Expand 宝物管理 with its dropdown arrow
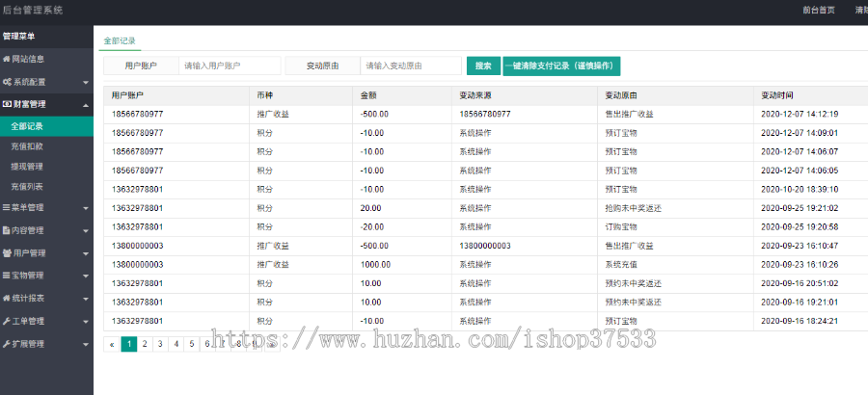Viewport: 868px width, 395px height. tap(86, 276)
